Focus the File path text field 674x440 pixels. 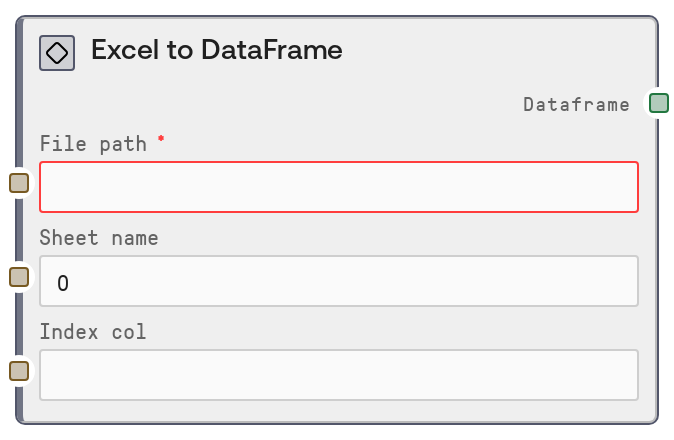coord(338,187)
